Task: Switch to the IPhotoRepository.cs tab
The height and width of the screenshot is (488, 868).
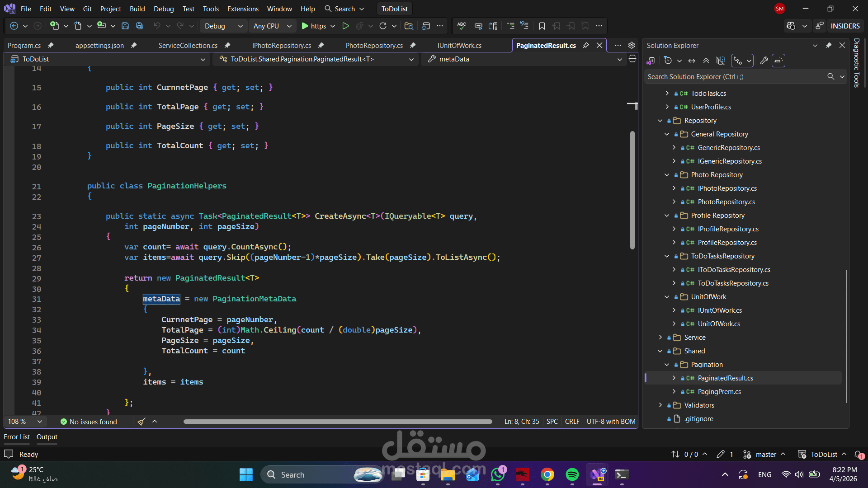Action: (x=281, y=45)
